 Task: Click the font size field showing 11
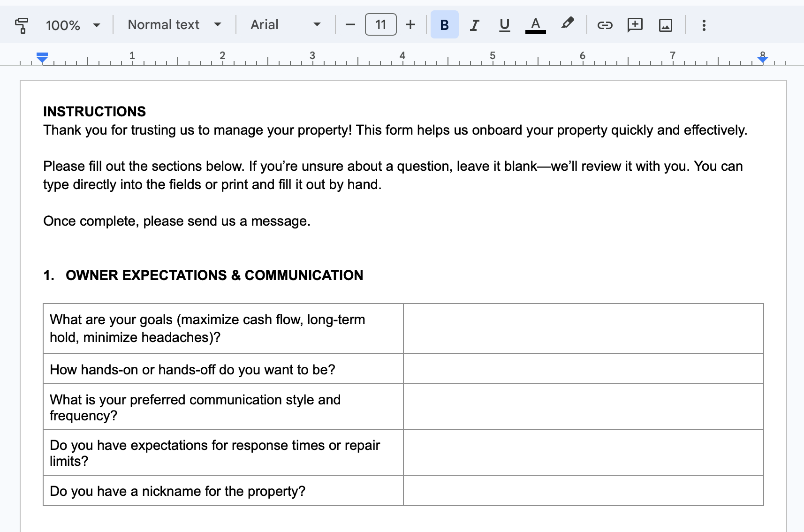(x=380, y=24)
